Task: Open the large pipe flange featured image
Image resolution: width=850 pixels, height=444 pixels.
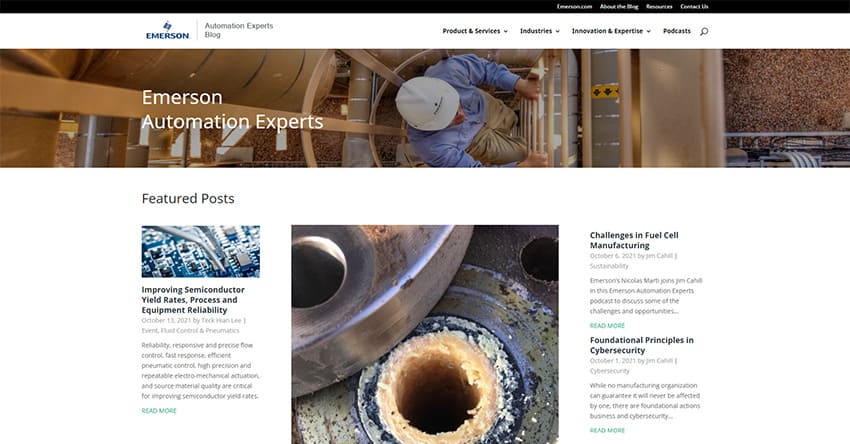Action: pyautogui.click(x=424, y=334)
